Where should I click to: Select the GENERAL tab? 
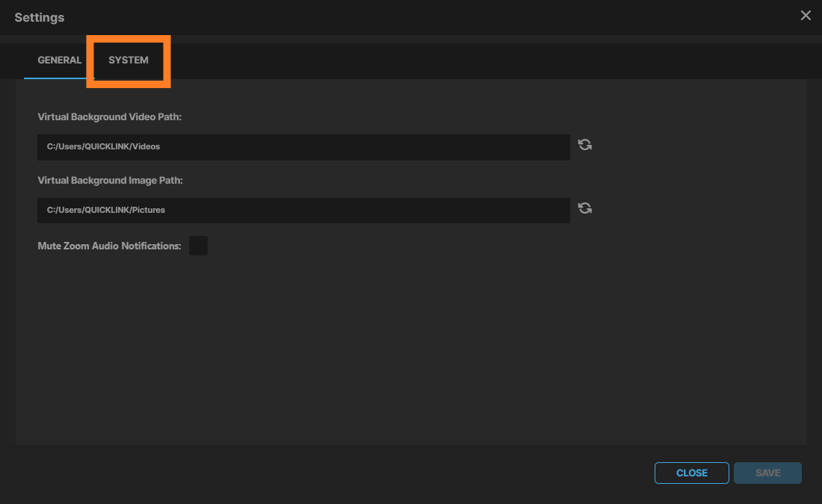coord(59,60)
